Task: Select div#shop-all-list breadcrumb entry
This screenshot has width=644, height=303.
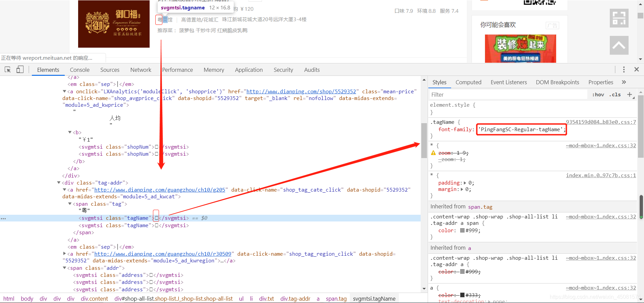Action: click(x=173, y=299)
